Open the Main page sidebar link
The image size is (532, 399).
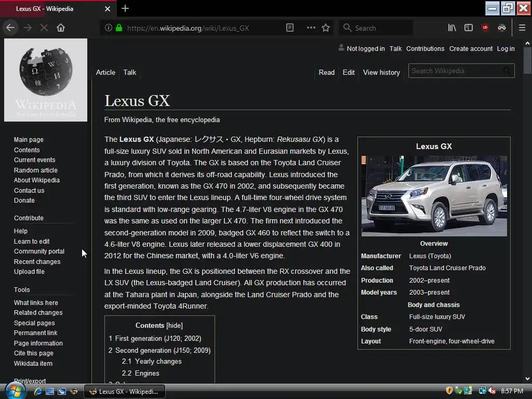point(29,139)
